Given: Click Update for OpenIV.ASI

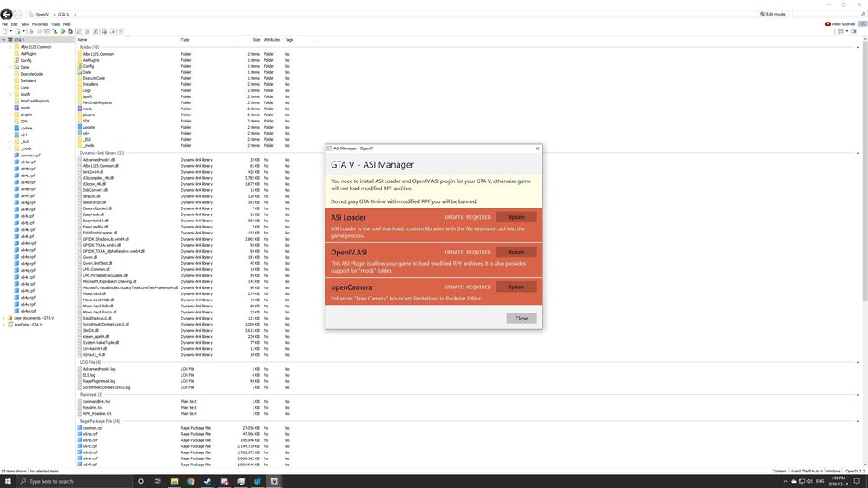Looking at the screenshot, I should click(516, 252).
